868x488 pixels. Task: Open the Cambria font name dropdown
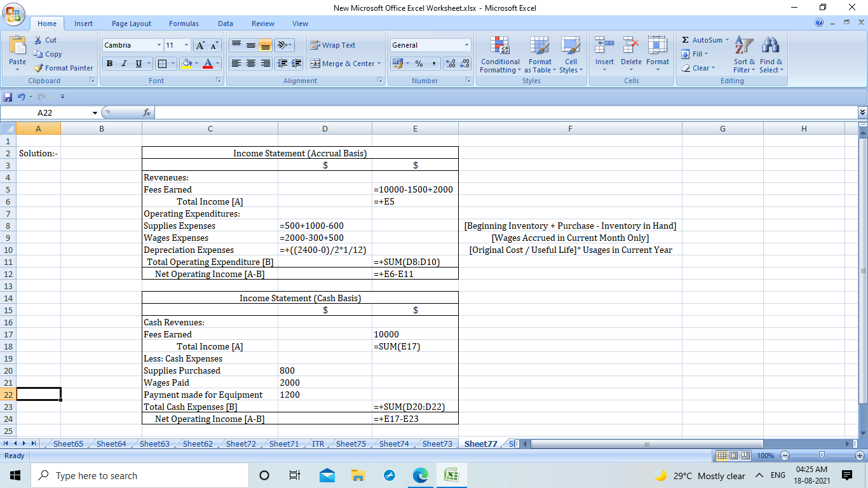[x=159, y=45]
